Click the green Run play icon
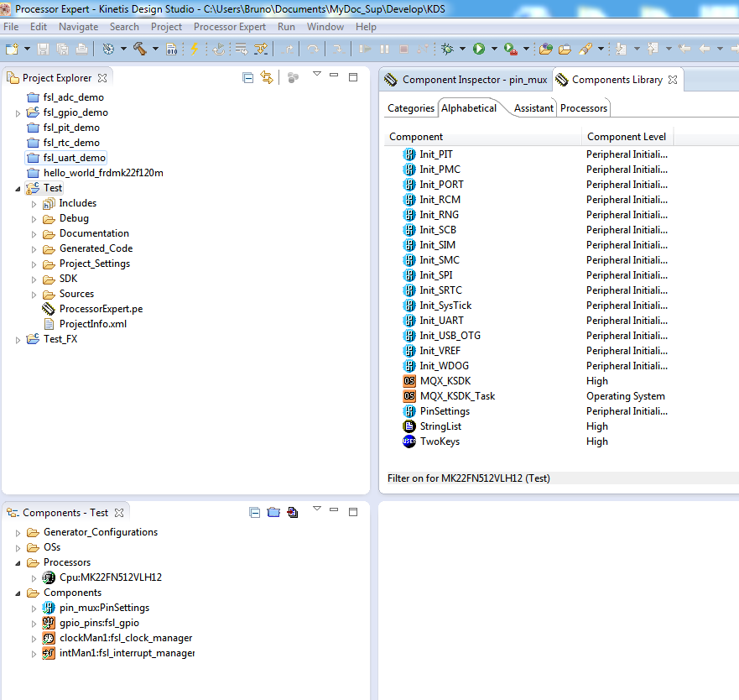The image size is (739, 700). [479, 49]
